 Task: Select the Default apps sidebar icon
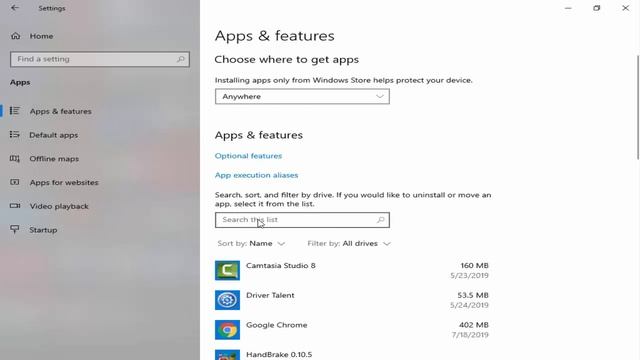click(15, 134)
